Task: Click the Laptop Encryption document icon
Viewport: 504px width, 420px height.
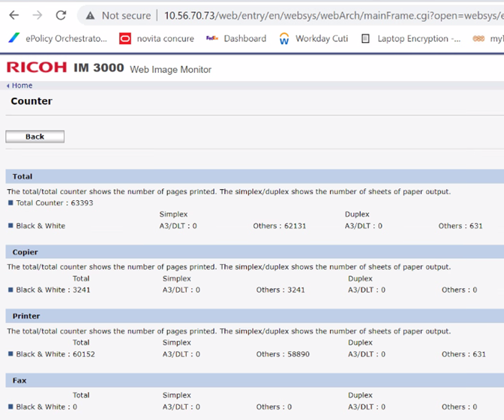Action: coord(365,38)
